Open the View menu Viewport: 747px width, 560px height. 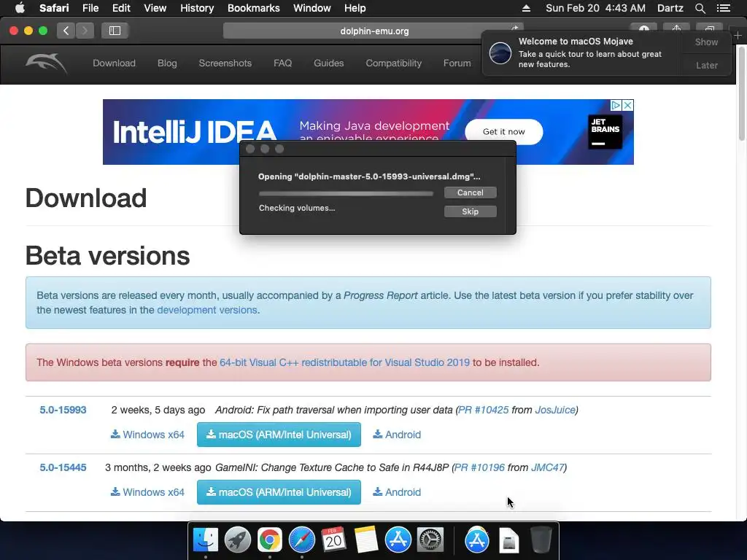pyautogui.click(x=155, y=8)
